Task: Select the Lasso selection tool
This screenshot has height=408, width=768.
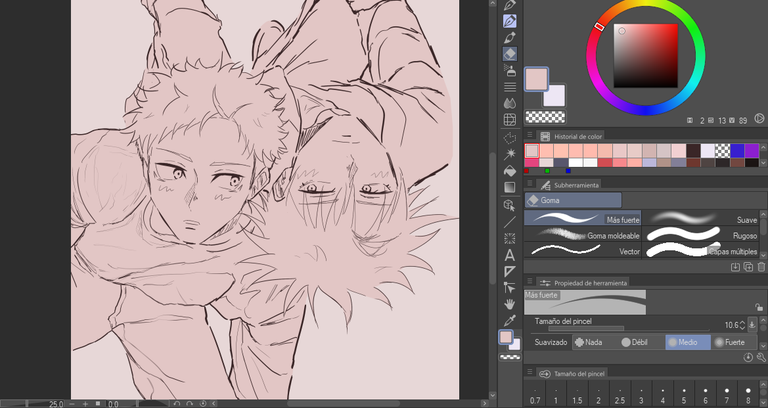Action: pyautogui.click(x=510, y=138)
